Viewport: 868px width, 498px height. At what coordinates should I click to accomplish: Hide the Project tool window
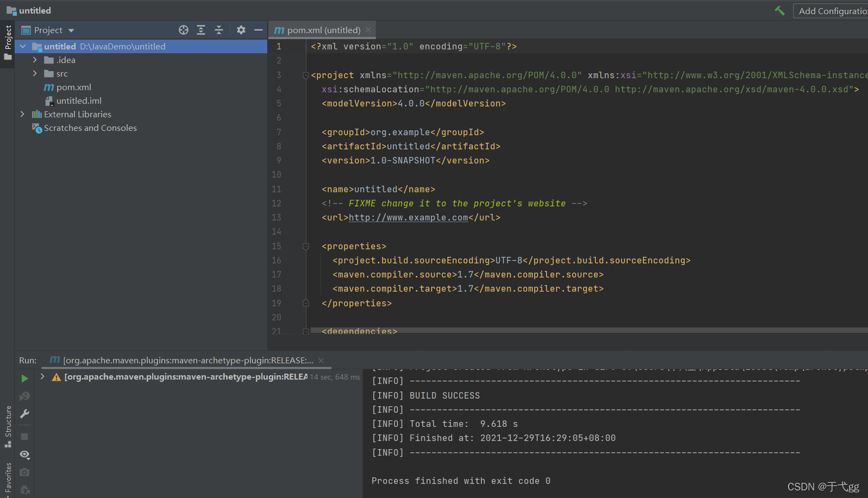click(x=259, y=30)
